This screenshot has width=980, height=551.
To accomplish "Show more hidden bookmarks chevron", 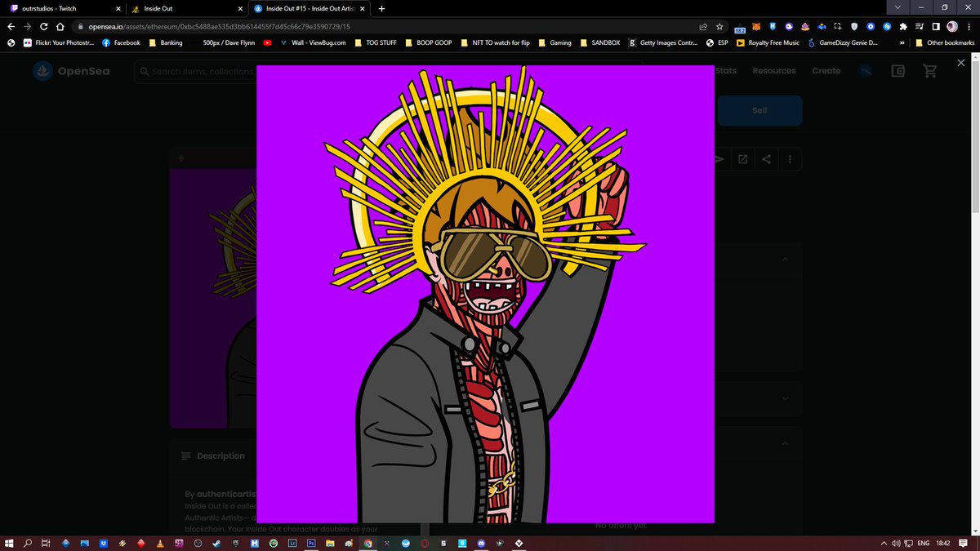I will pyautogui.click(x=902, y=42).
